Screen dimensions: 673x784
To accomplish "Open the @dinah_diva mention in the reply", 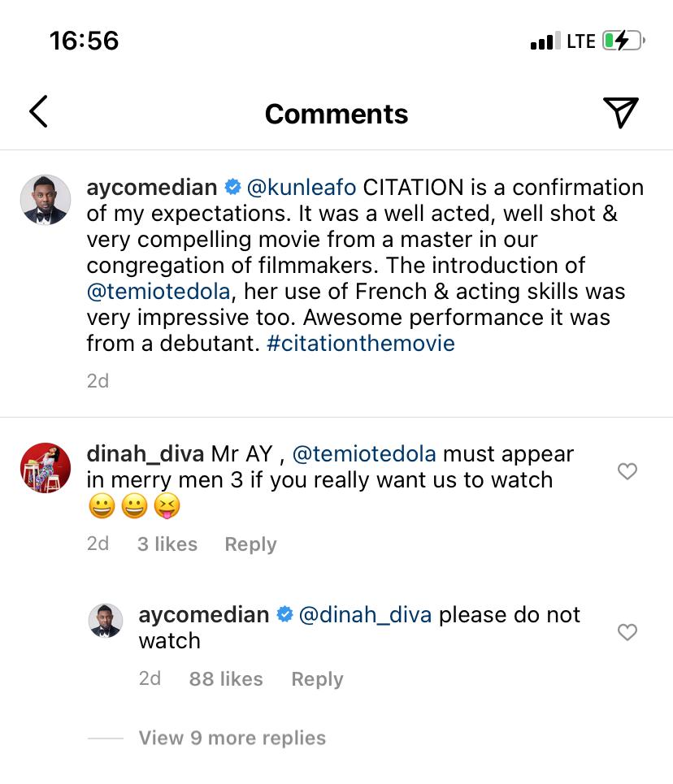I will pyautogui.click(x=366, y=615).
